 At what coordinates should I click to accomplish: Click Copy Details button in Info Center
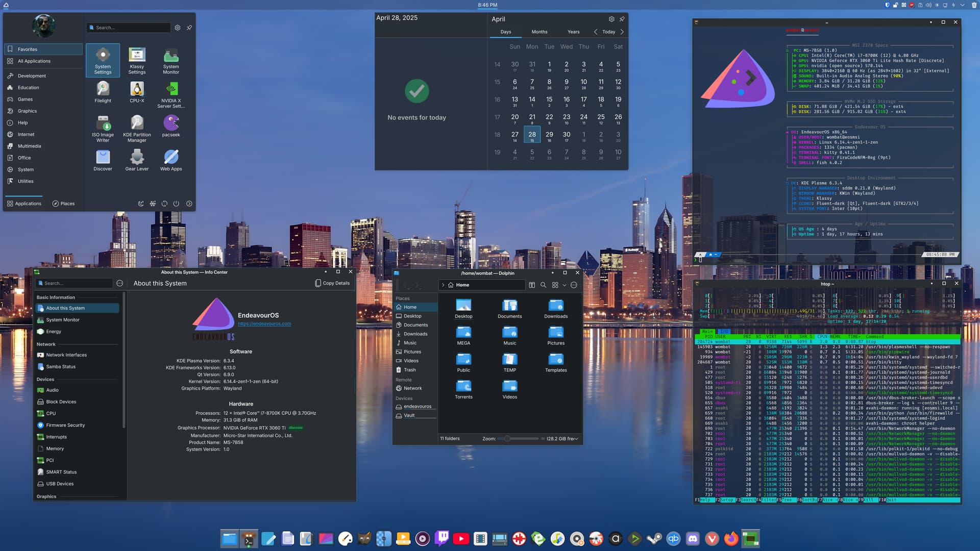point(332,283)
